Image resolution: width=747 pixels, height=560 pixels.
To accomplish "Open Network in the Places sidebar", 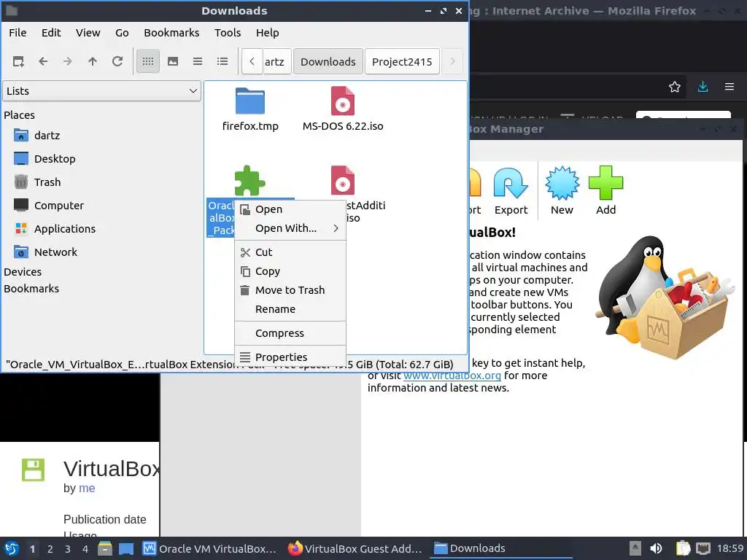I will pyautogui.click(x=46, y=252).
